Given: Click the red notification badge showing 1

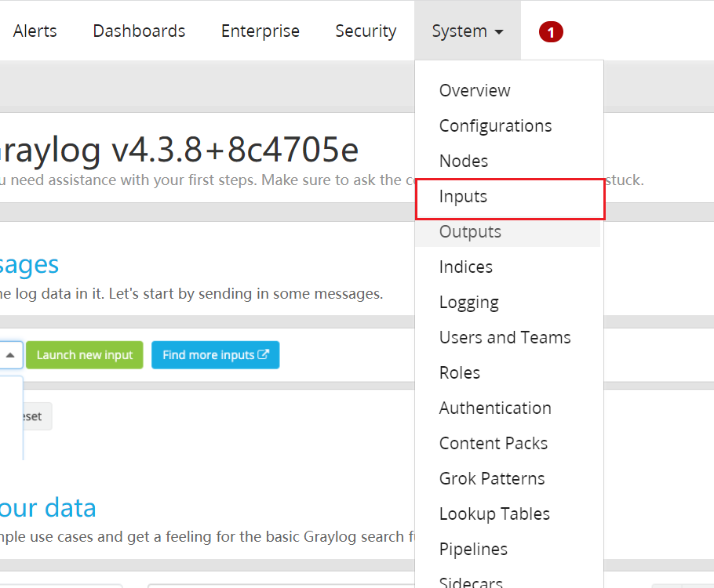Looking at the screenshot, I should 551,32.
